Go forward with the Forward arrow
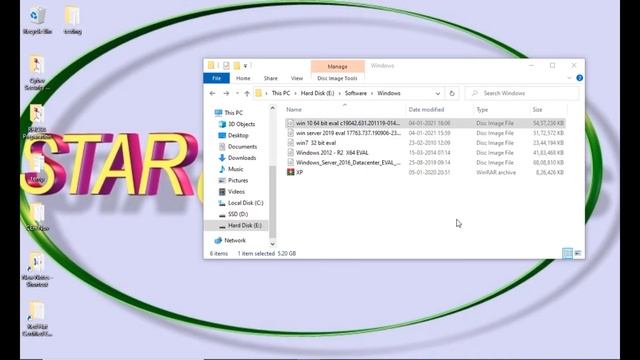Screen dimensions: 640x360 (226, 93)
